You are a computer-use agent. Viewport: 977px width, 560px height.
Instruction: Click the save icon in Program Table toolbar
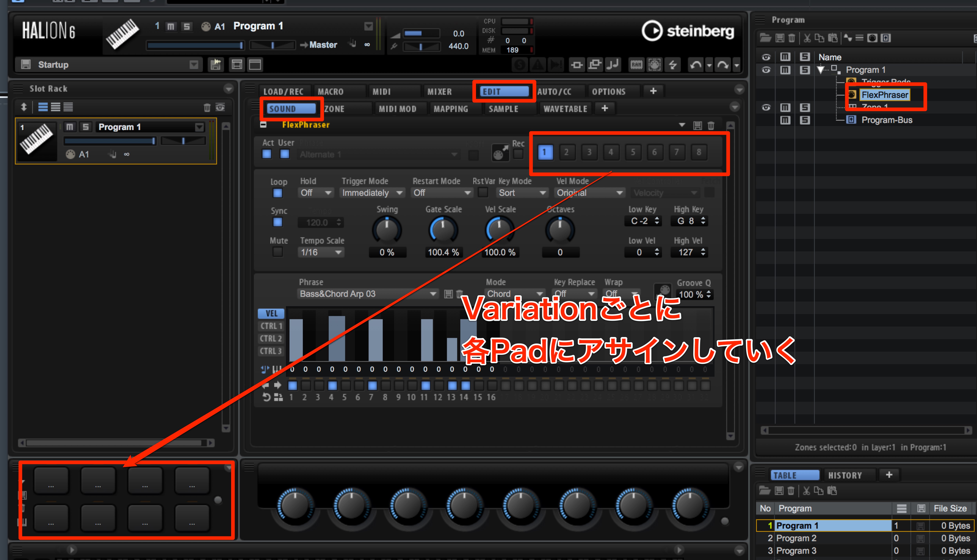pyautogui.click(x=779, y=490)
